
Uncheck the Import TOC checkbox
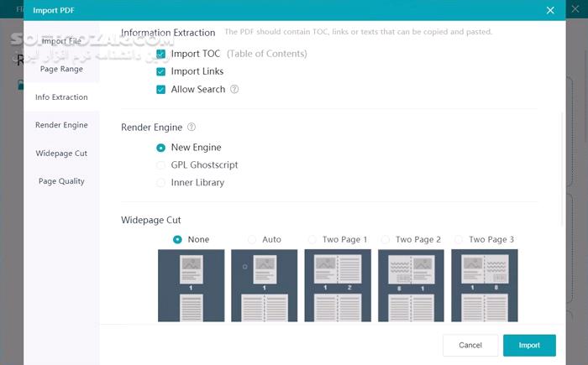point(161,54)
